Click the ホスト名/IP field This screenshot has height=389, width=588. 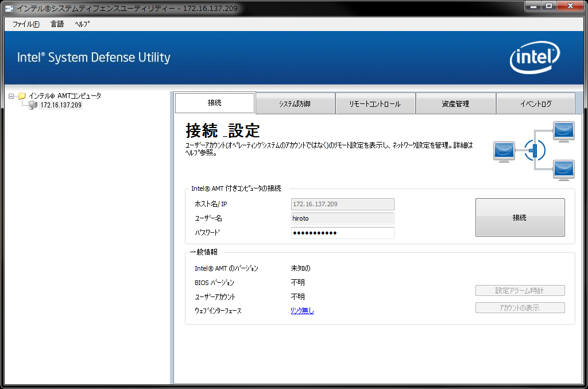(x=342, y=204)
